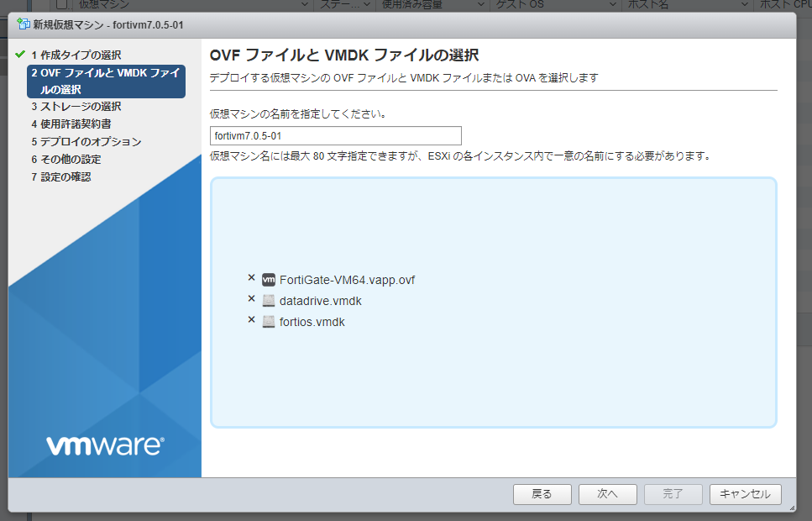Select step 2 OVF ファイルと VMDK ファイルの選択
This screenshot has height=521, width=812.
click(106, 82)
